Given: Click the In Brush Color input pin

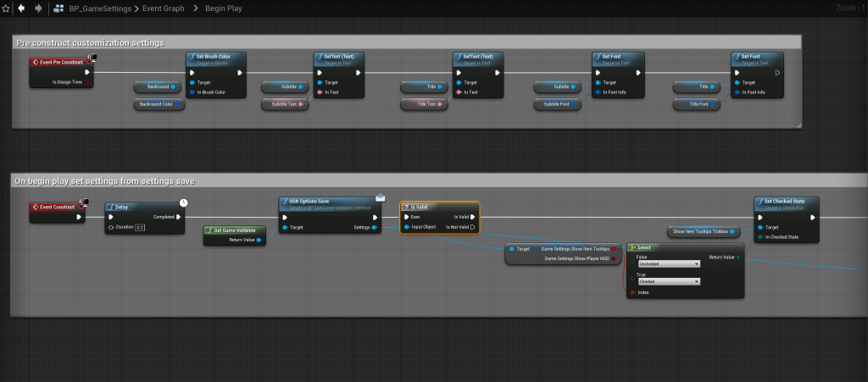Looking at the screenshot, I should pyautogui.click(x=192, y=92).
